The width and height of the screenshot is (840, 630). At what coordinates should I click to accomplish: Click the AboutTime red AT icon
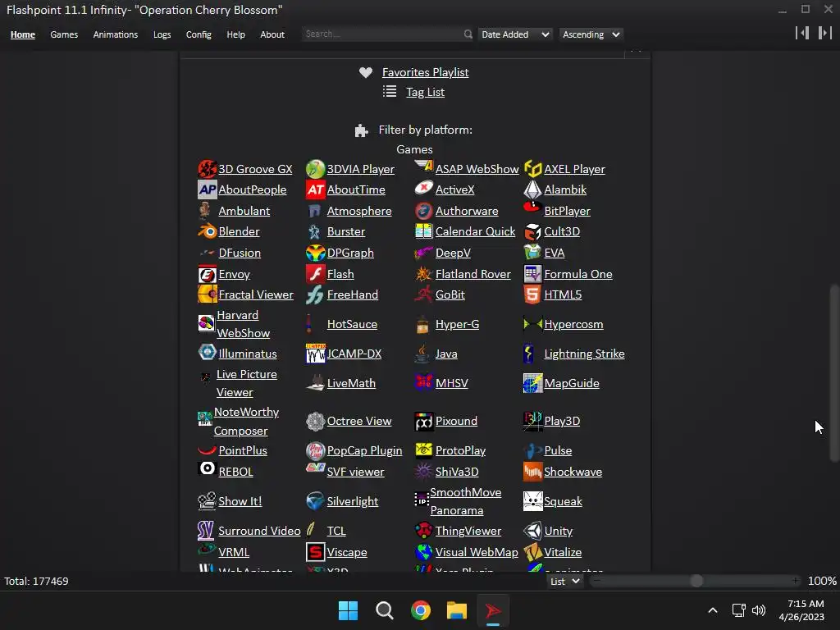click(x=315, y=189)
